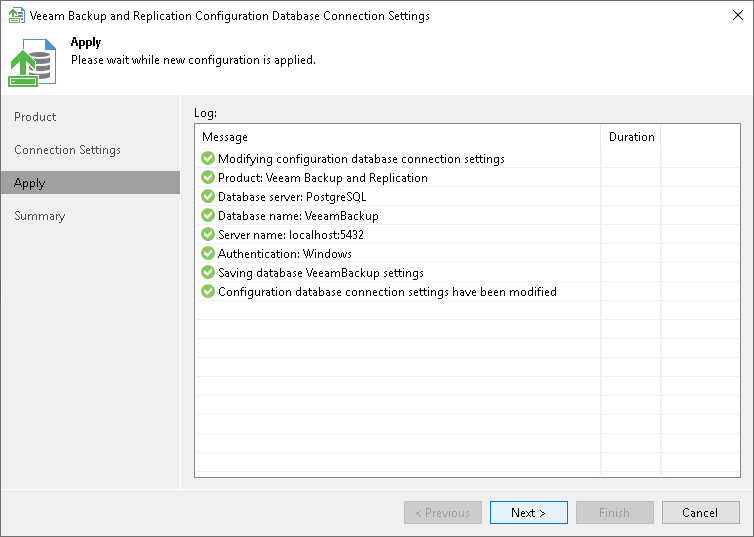This screenshot has height=537, width=754.
Task: Click the green check beside 'settings have been modified'
Action: coord(208,291)
